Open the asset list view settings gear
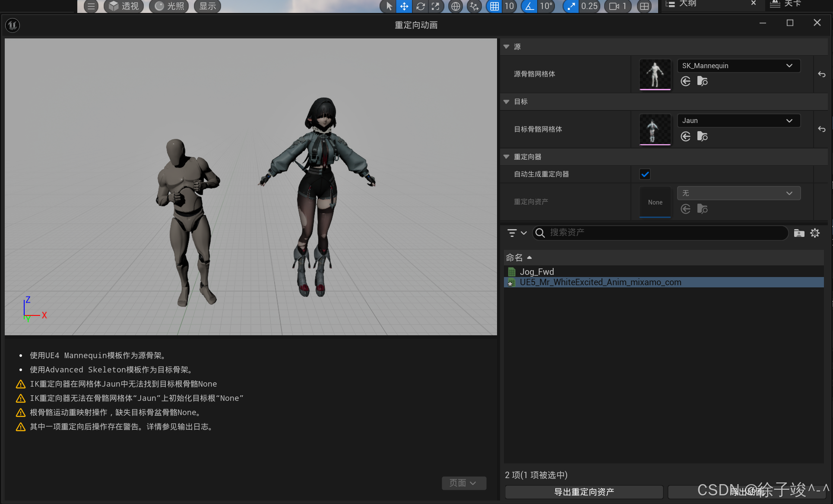833x504 pixels. (x=814, y=233)
